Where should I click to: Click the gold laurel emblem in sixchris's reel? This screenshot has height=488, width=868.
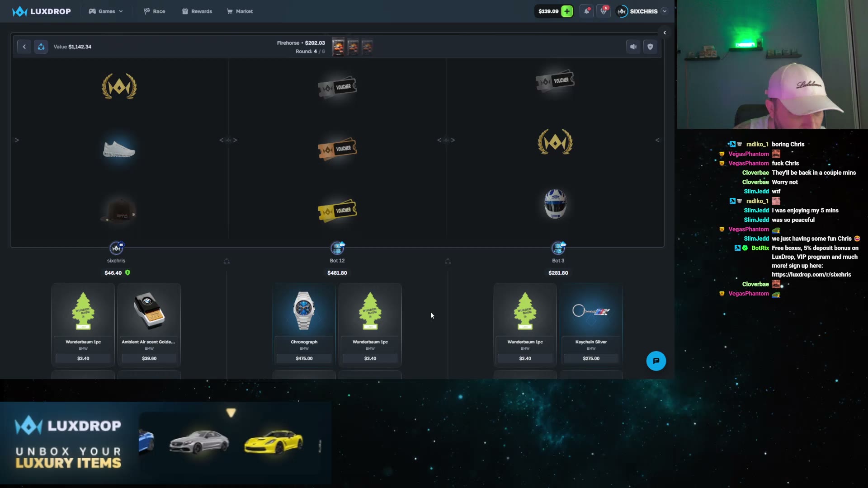point(119,86)
